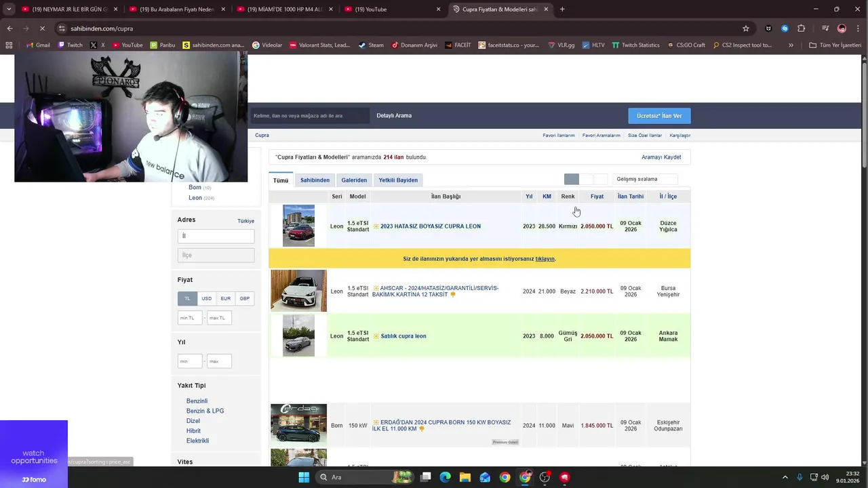Switch to the active list view toggle
Image resolution: width=868 pixels, height=488 pixels.
(x=572, y=179)
